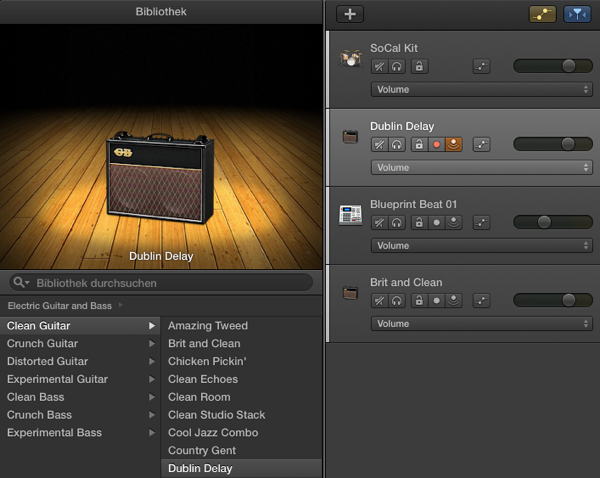Lock the Brit and Clean track
This screenshot has width=600, height=478.
pyautogui.click(x=419, y=300)
